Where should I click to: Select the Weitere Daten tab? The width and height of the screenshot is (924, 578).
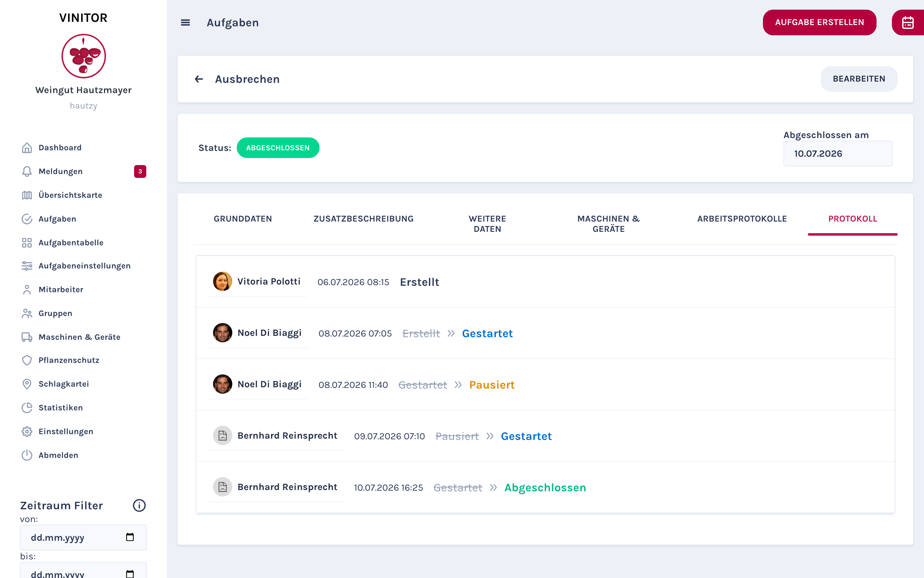pos(487,223)
